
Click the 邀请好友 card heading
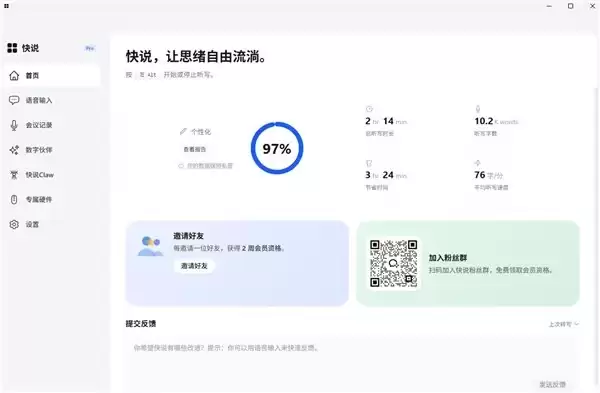[x=189, y=236]
